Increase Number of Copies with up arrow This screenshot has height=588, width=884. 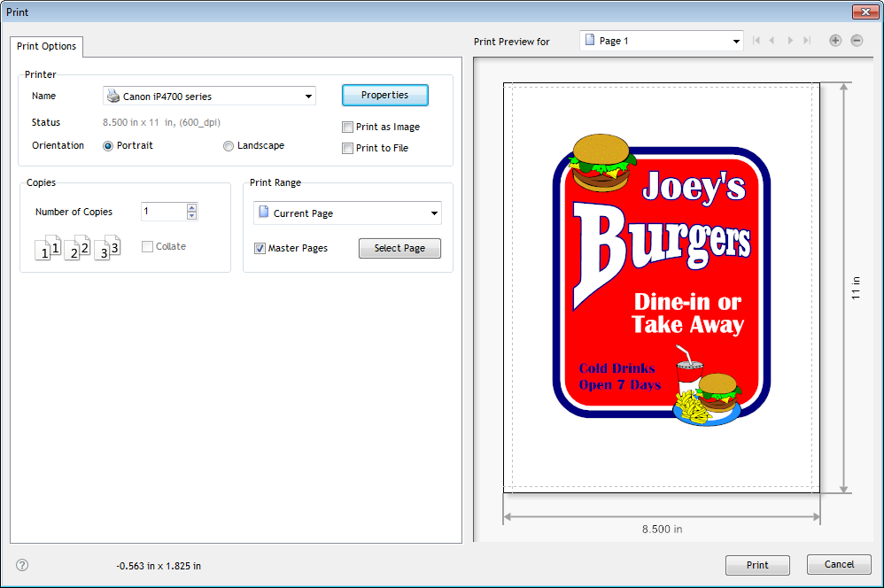click(192, 208)
